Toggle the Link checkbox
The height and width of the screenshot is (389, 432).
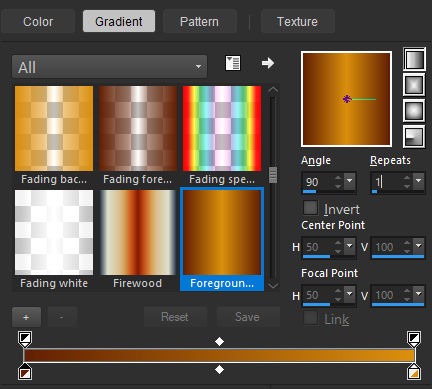point(310,318)
